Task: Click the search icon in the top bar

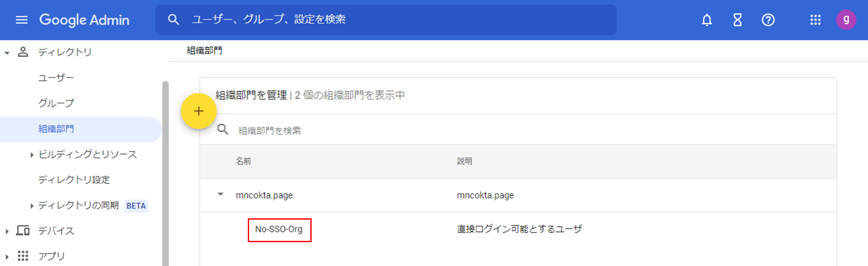Action: (x=174, y=19)
